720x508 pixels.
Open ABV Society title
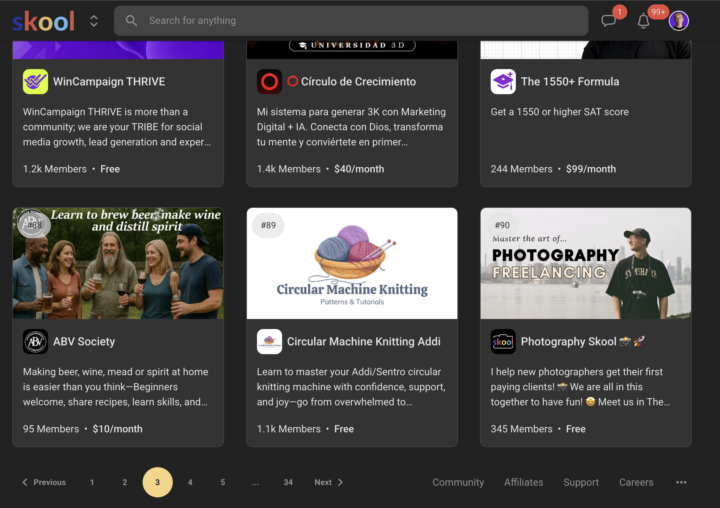click(84, 342)
